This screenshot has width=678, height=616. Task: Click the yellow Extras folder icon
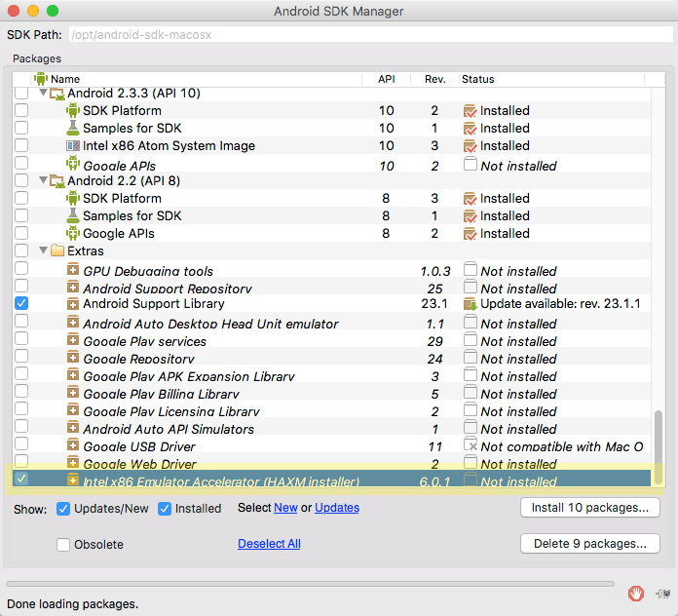coord(57,250)
